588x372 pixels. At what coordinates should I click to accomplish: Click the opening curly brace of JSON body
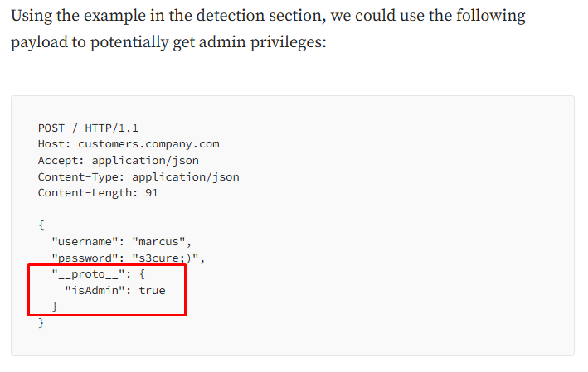pos(41,225)
